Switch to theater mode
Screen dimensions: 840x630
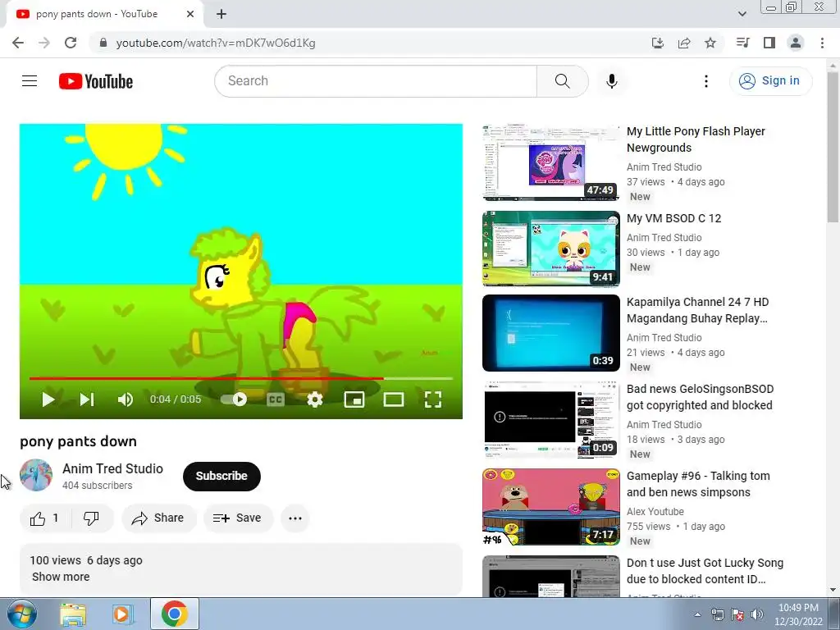point(394,399)
